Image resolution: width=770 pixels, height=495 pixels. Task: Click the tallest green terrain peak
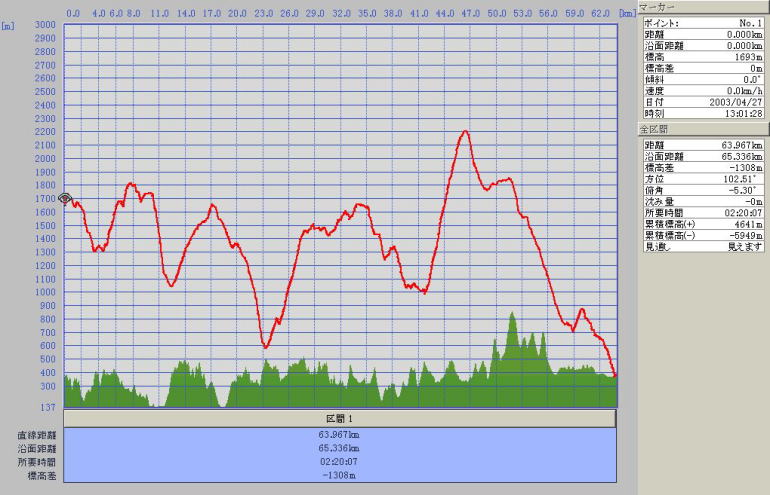coord(512,314)
